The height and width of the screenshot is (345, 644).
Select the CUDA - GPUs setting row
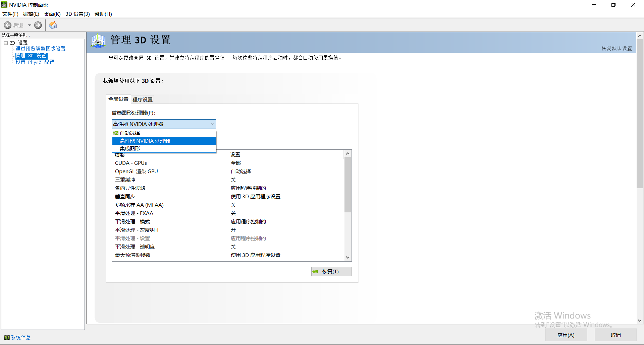pos(228,163)
